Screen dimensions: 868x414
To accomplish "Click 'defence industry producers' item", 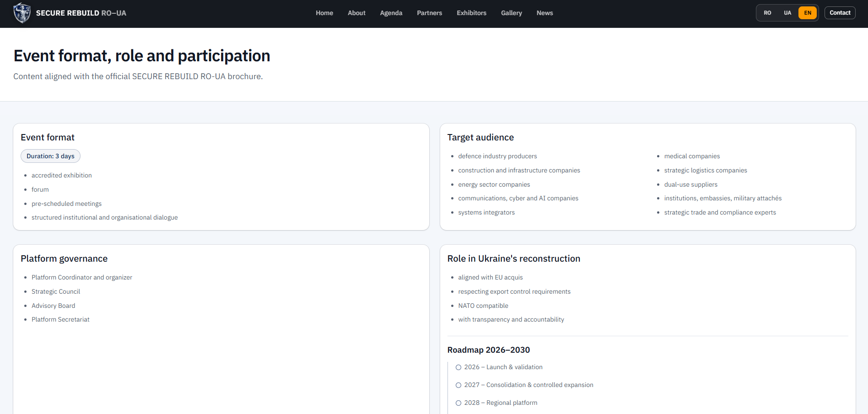I will [x=498, y=156].
